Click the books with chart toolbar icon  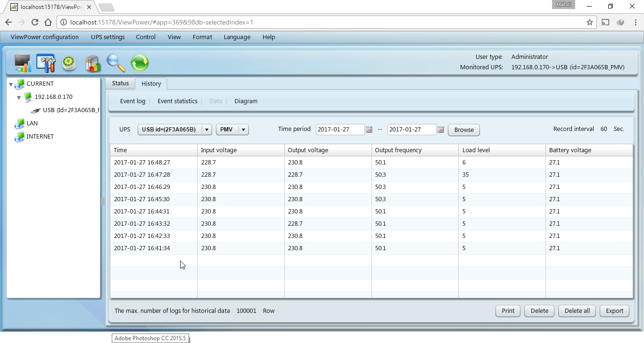point(93,63)
